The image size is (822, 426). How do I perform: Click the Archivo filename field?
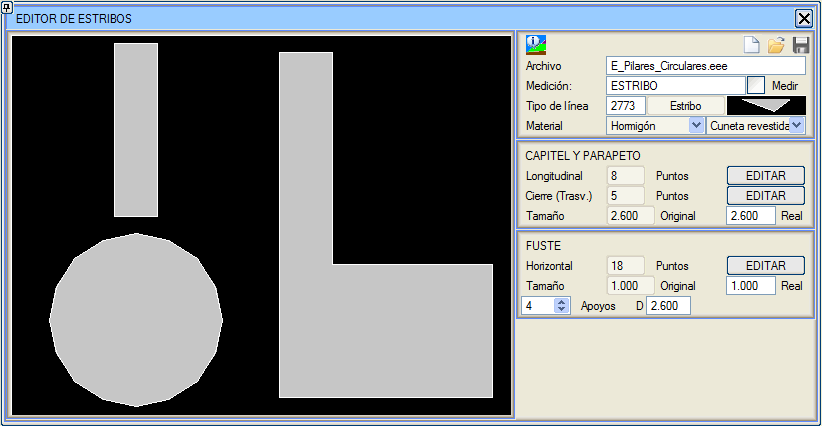(706, 66)
